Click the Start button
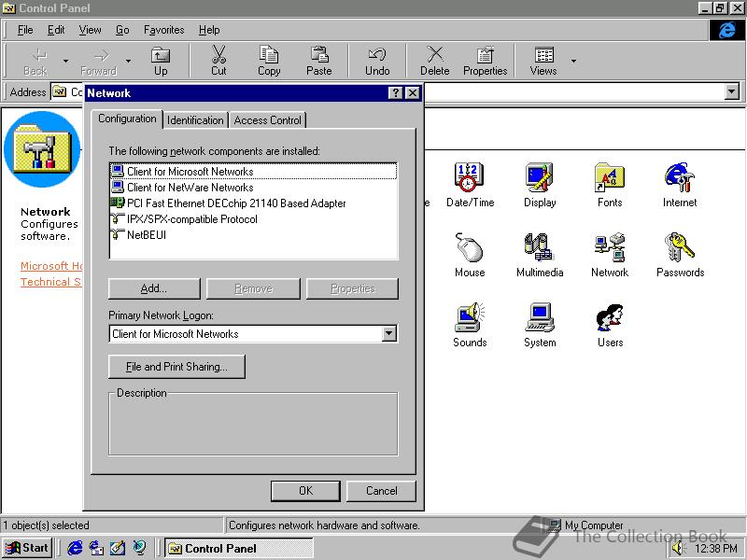The image size is (747, 560). point(27,548)
